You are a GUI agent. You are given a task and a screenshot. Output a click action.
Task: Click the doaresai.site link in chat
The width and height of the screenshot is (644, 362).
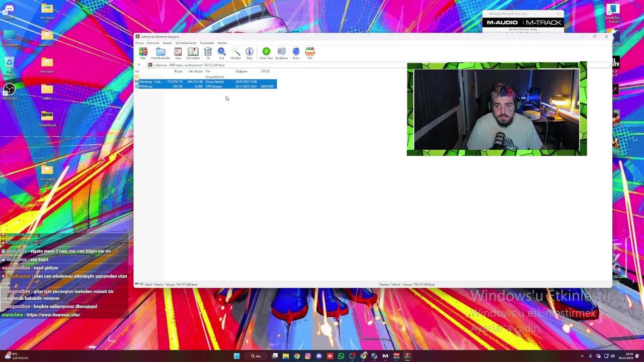coord(53,315)
